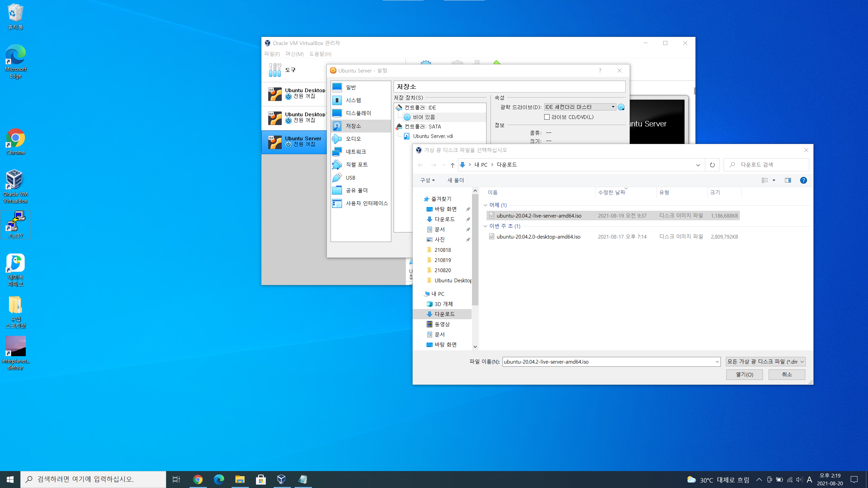This screenshot has height=488, width=868.
Task: Click the up-folder arrow in file dialog
Action: (452, 165)
